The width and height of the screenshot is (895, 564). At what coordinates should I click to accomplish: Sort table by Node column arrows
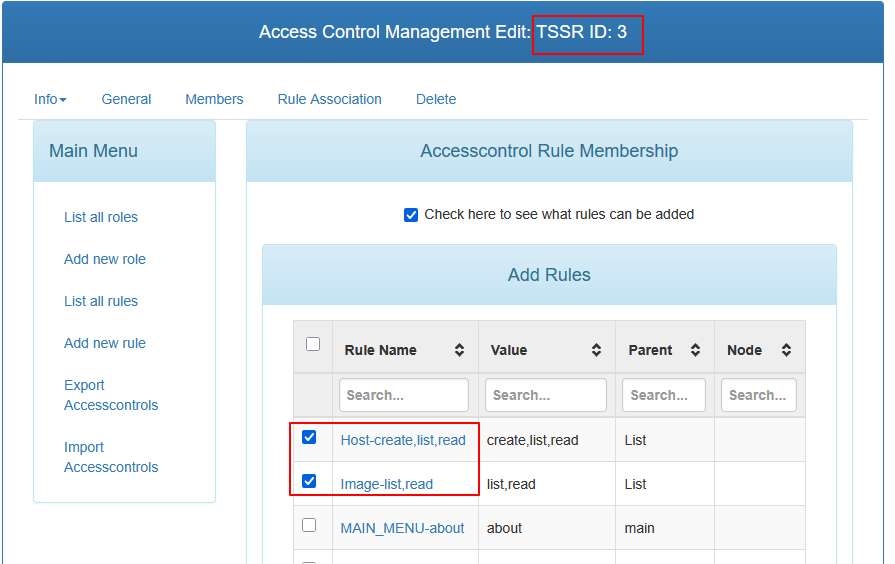point(786,350)
